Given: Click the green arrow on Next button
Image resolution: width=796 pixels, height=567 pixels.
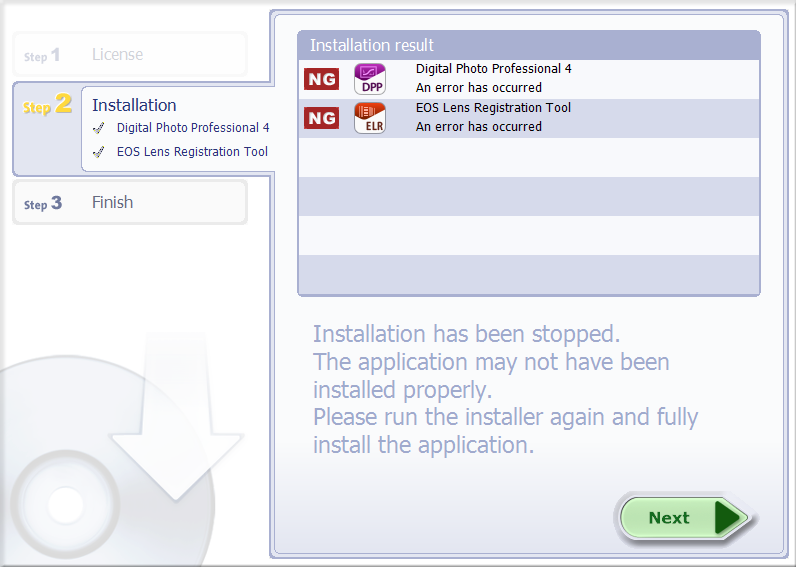Looking at the screenshot, I should [x=730, y=518].
